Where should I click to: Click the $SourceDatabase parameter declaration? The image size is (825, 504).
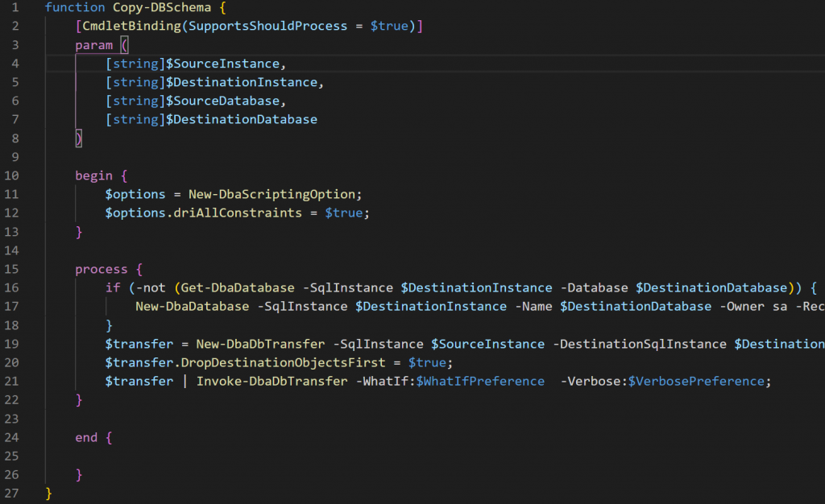coord(222,101)
